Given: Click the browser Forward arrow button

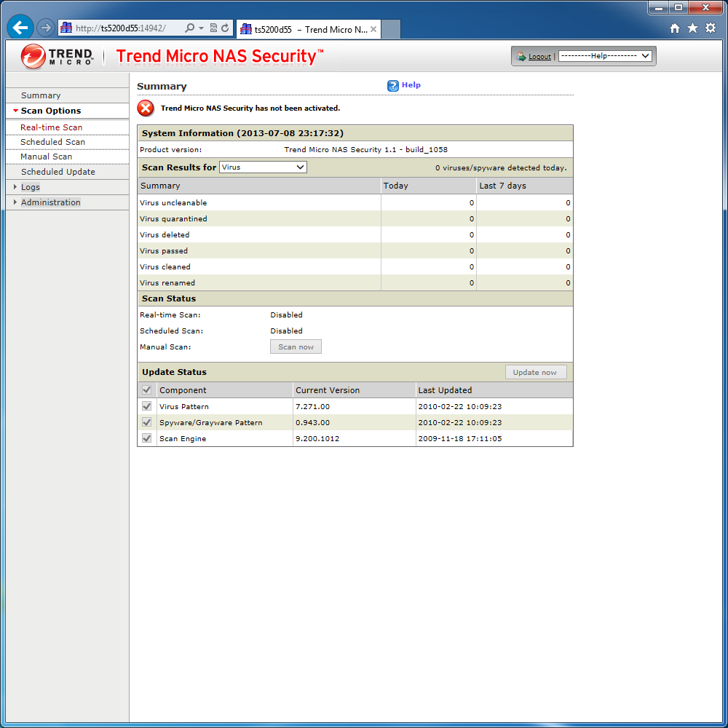Looking at the screenshot, I should pos(45,28).
